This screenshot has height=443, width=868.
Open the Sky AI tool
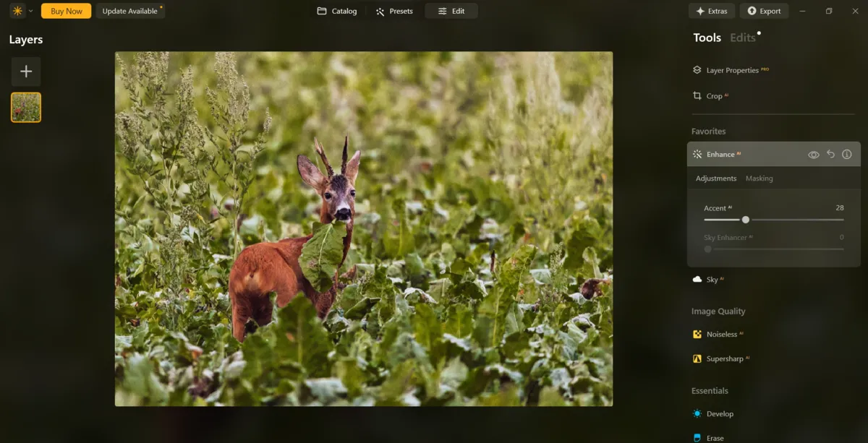click(x=712, y=279)
